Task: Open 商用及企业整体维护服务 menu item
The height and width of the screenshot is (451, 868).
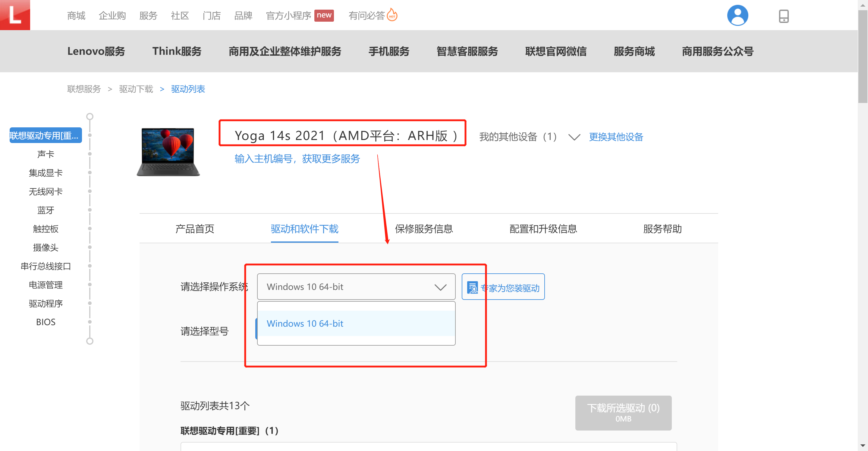Action: tap(285, 51)
